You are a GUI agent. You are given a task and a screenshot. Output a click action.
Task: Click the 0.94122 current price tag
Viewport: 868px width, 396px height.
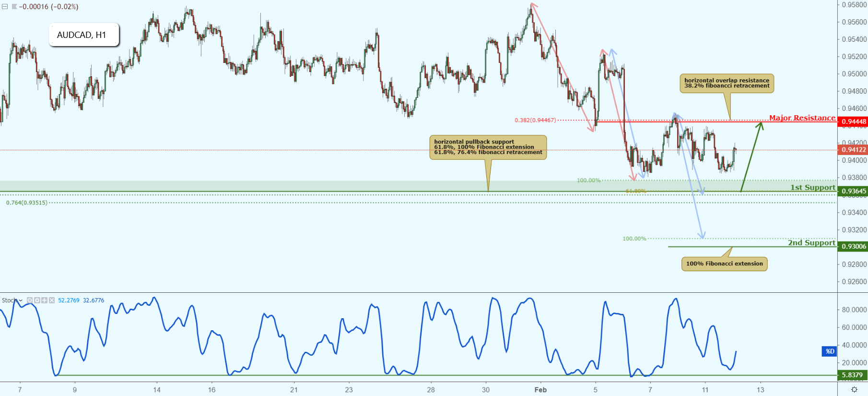pos(853,150)
